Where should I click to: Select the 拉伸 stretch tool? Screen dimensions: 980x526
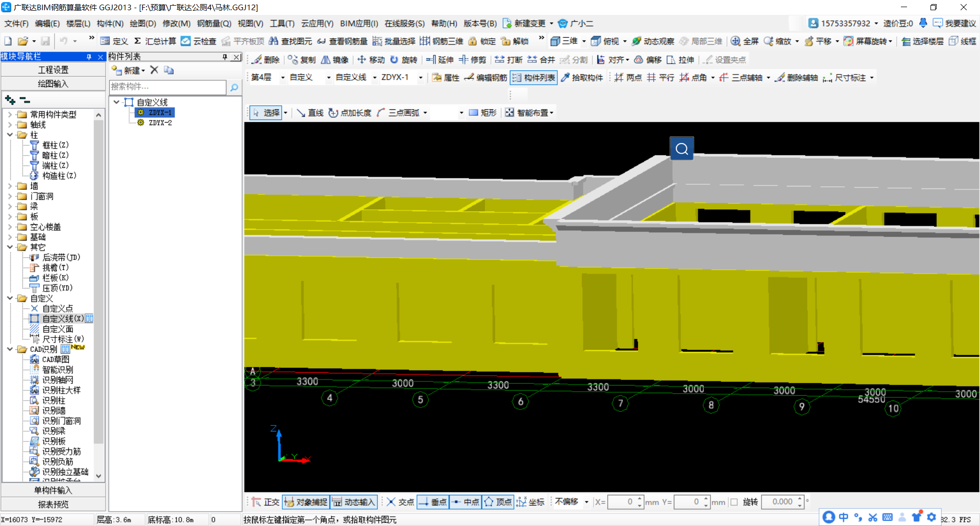click(680, 60)
